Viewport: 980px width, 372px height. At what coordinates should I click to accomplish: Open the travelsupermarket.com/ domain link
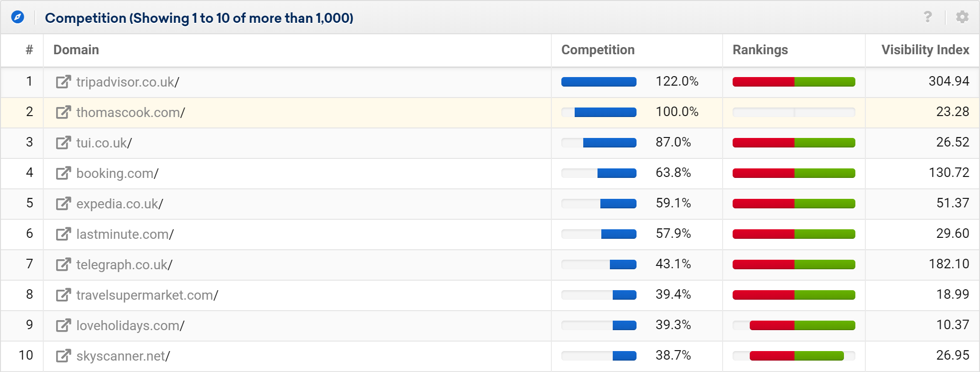click(x=147, y=295)
